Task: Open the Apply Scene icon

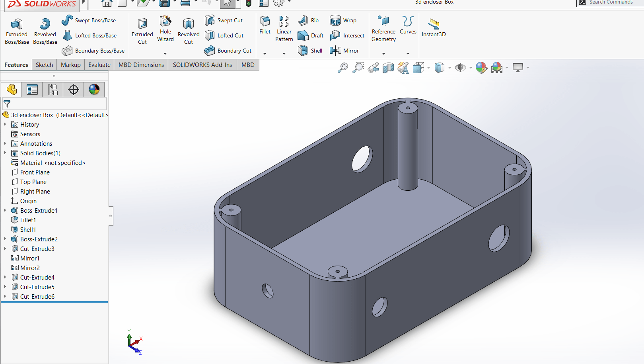Action: [497, 68]
